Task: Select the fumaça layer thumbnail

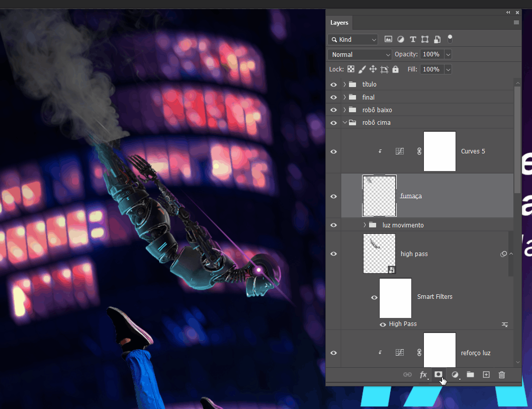Action: tap(379, 196)
